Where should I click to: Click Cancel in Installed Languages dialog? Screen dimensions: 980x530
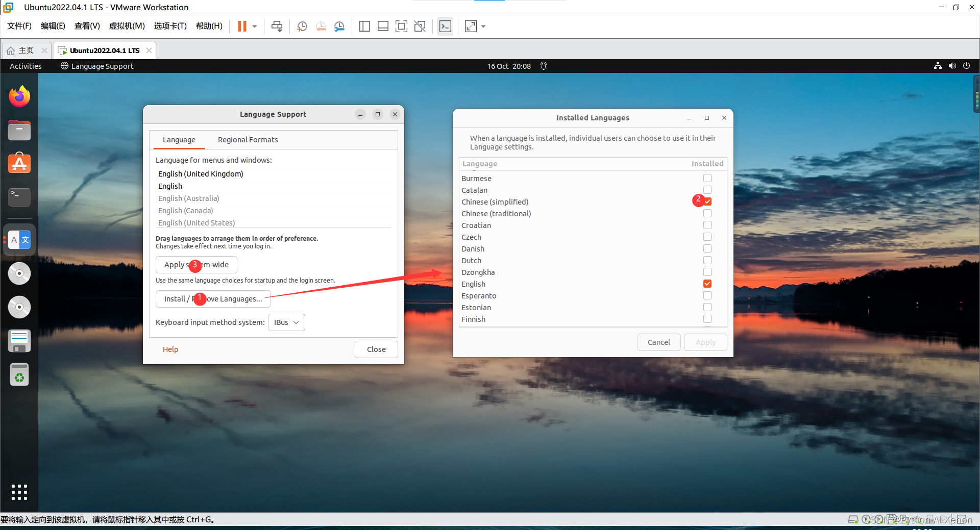coord(659,342)
